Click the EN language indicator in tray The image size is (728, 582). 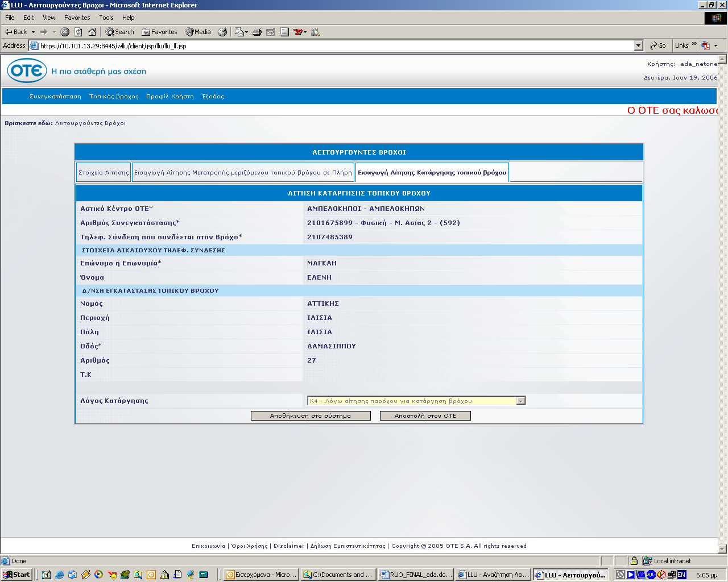(x=681, y=575)
